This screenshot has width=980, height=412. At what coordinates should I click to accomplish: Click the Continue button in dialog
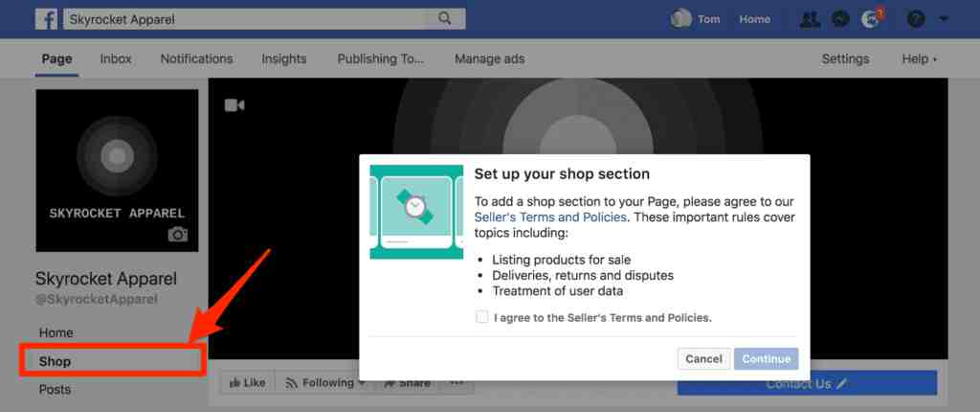767,358
